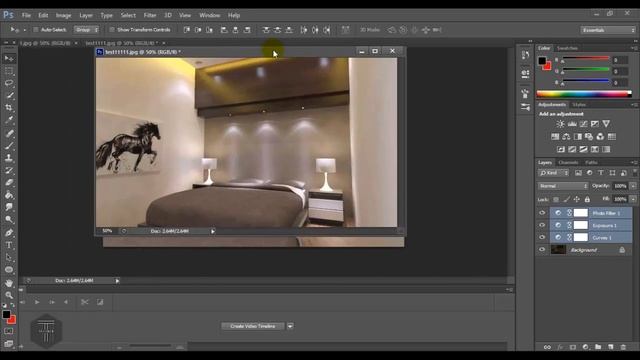Click the add layer mask icon
Viewport: 640px width, 360px height.
[573, 347]
